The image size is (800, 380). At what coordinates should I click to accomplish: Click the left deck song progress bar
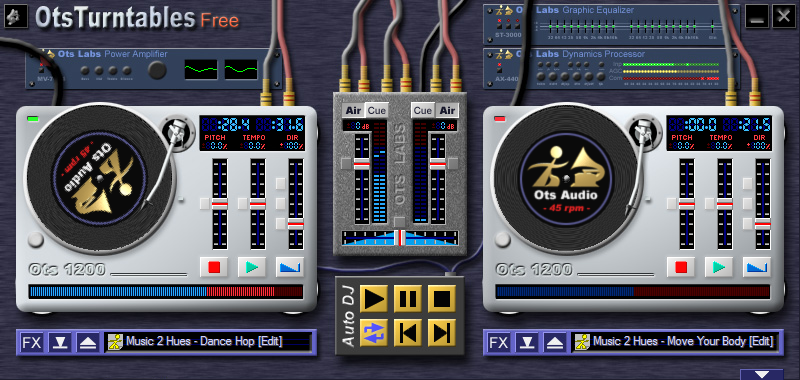pos(166,292)
